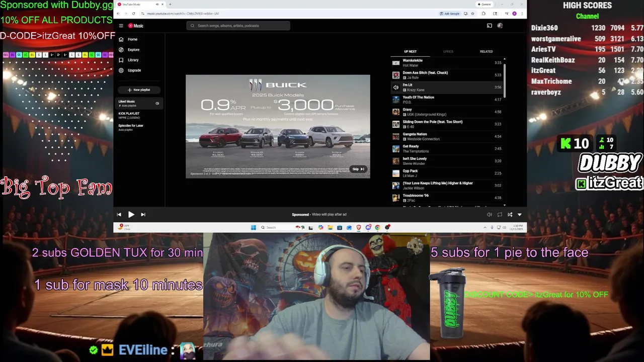644x362 pixels.
Task: Open Chrome profile avatar
Action: click(514, 14)
